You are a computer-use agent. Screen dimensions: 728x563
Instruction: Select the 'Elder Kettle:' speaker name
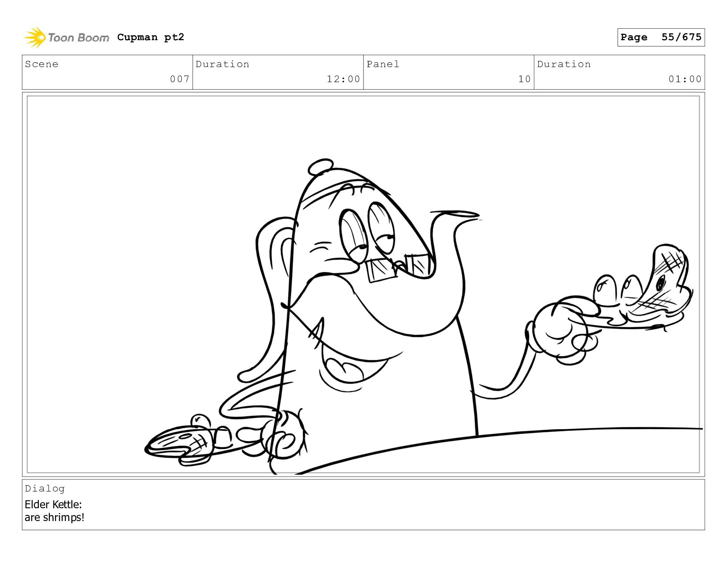pyautogui.click(x=53, y=504)
